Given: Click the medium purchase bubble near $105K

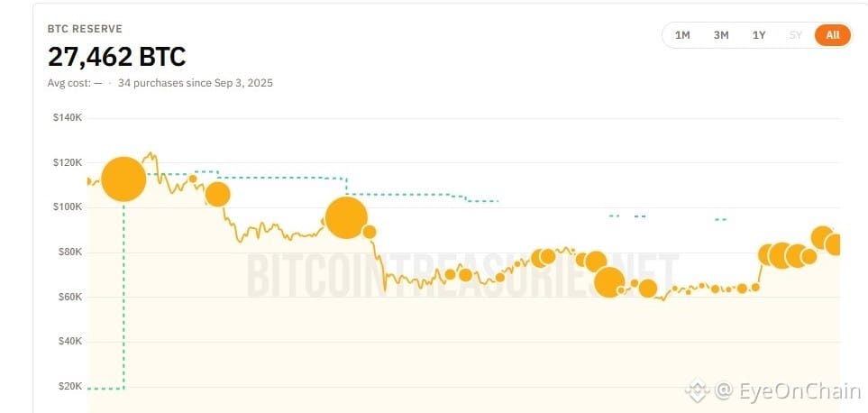Looking at the screenshot, I should coord(217,194).
